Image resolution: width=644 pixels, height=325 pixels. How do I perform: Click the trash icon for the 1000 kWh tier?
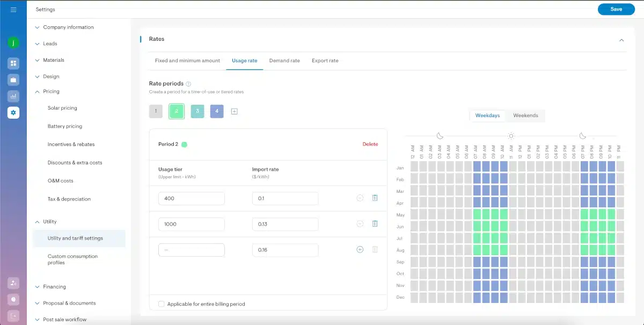(375, 224)
